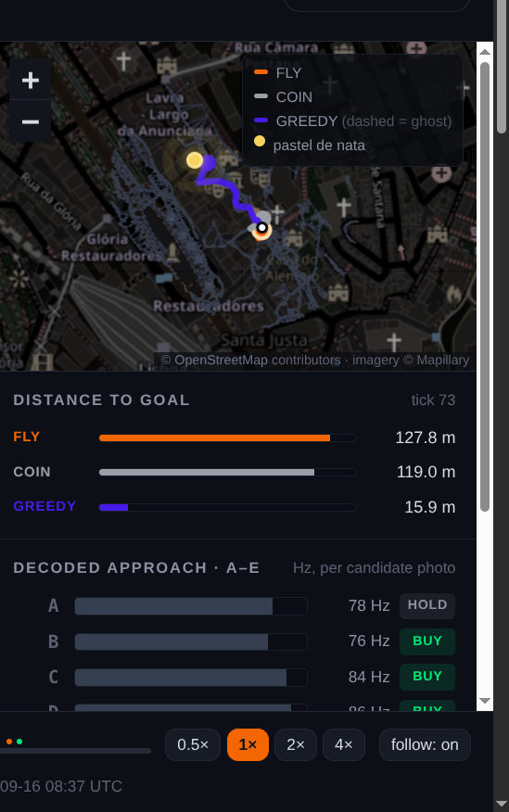Click orange FLY legend swatch

261,72
